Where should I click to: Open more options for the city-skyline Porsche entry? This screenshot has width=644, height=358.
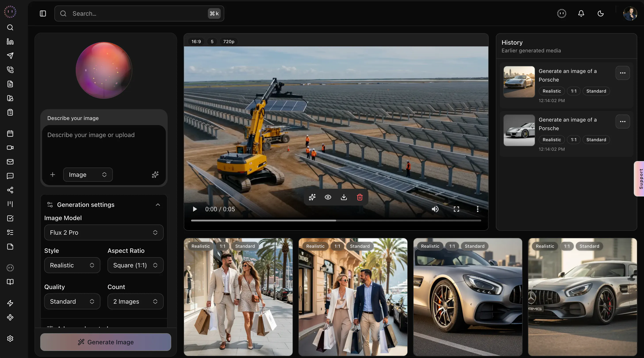623,73
